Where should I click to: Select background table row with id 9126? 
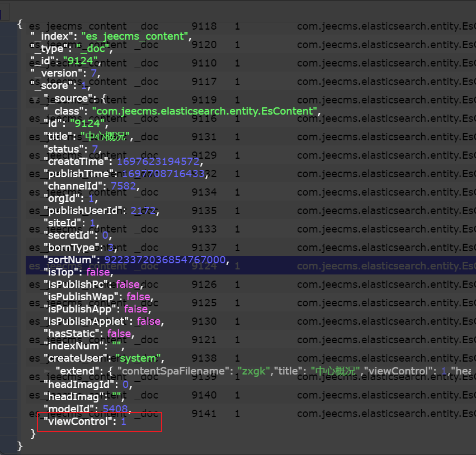click(251, 284)
